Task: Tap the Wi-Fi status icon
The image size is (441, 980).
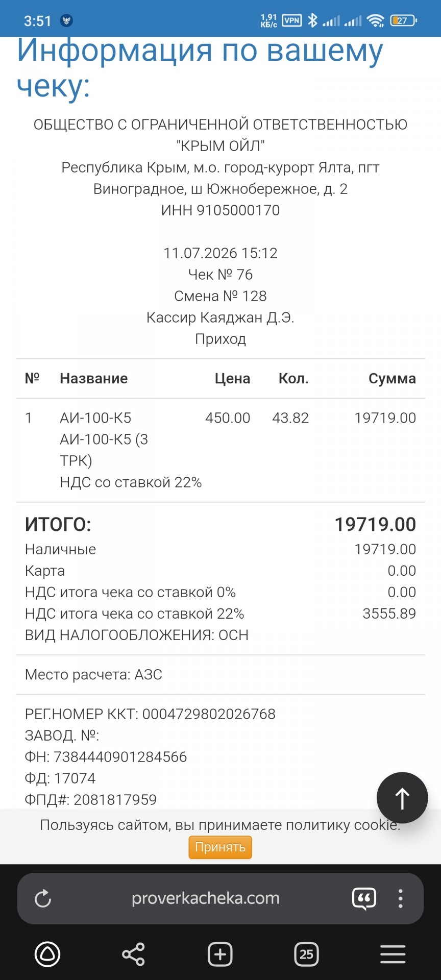Action: pyautogui.click(x=376, y=20)
